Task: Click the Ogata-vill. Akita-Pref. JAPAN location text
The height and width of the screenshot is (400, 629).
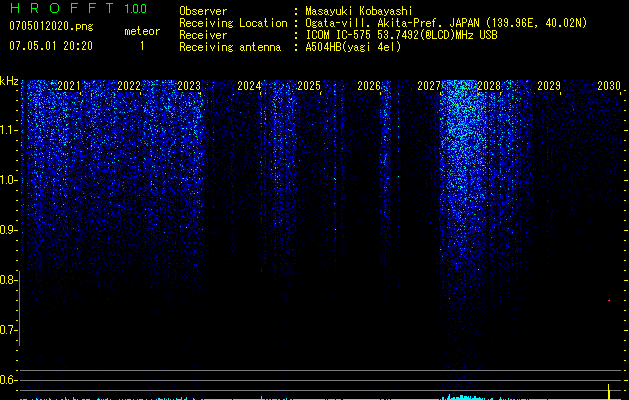Action: (x=446, y=23)
